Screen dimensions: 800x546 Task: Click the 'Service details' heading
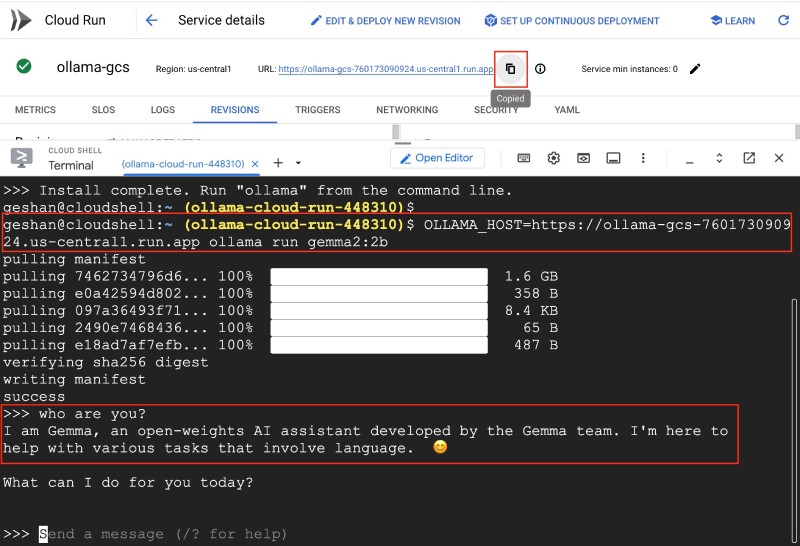[x=221, y=20]
